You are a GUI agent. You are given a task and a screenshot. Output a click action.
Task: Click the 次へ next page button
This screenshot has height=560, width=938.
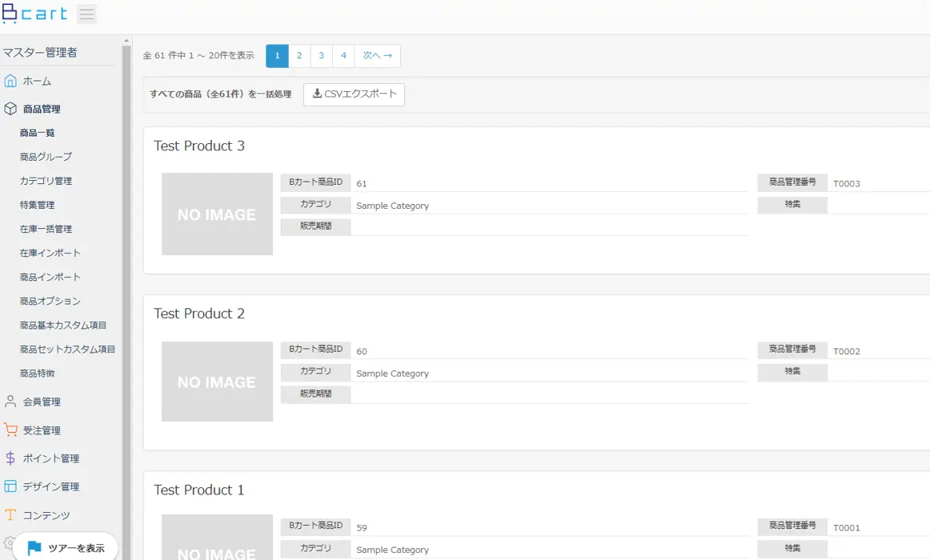click(x=378, y=55)
